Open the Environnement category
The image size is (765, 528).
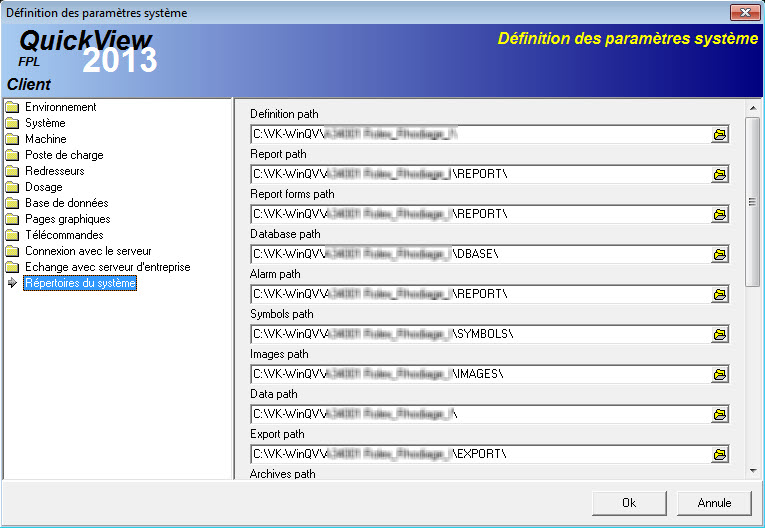click(x=60, y=107)
